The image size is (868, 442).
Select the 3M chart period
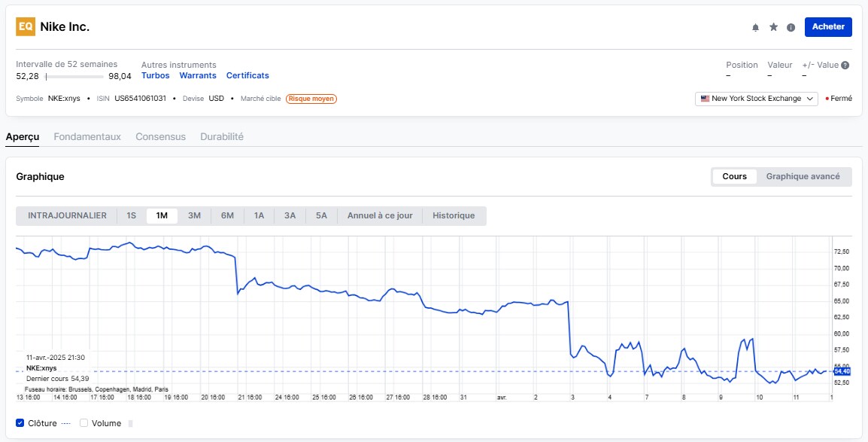(194, 215)
